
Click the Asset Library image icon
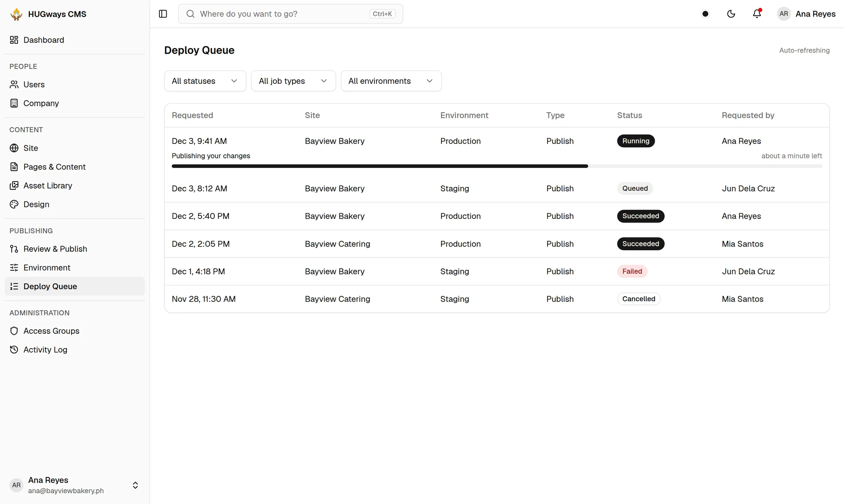14,185
